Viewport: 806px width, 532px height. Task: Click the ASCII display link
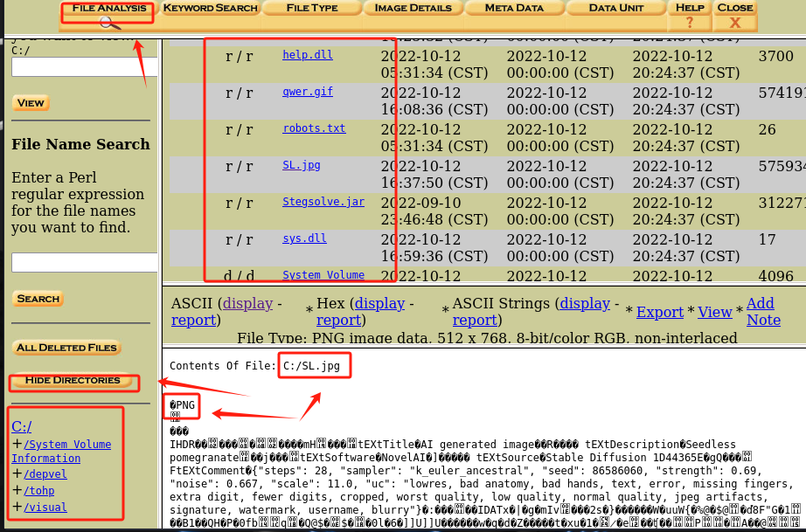click(x=247, y=303)
